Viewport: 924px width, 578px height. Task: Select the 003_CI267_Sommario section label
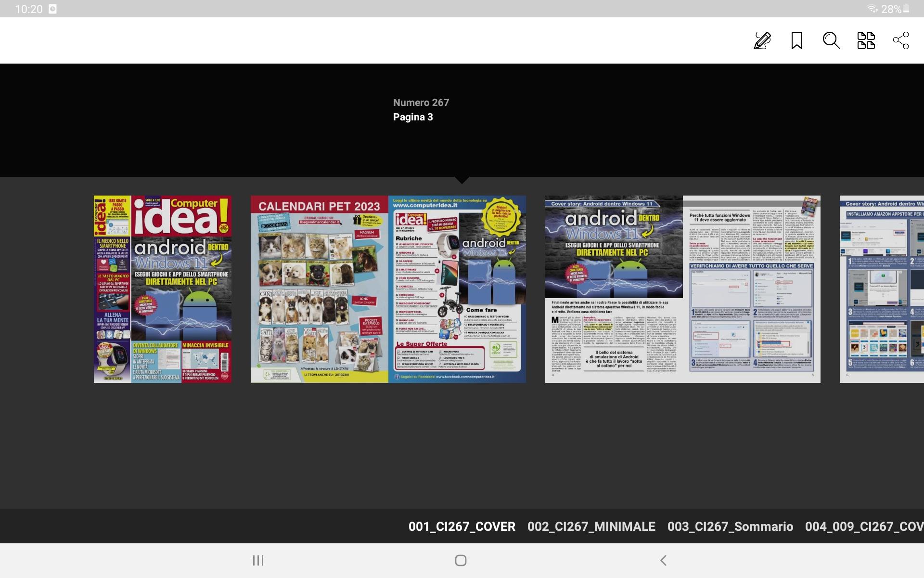coord(730,526)
